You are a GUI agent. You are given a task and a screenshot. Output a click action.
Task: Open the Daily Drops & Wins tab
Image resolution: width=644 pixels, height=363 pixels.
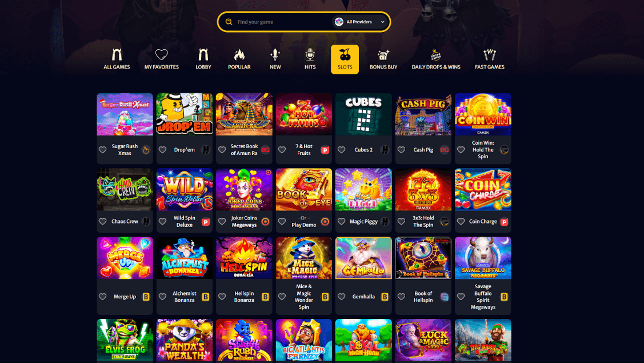pos(436,59)
